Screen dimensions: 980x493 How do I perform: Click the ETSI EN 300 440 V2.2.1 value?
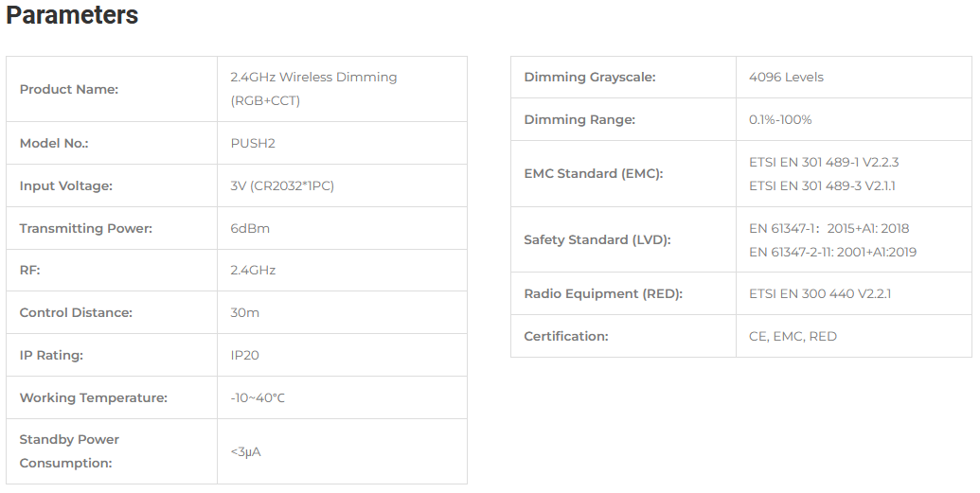click(819, 293)
